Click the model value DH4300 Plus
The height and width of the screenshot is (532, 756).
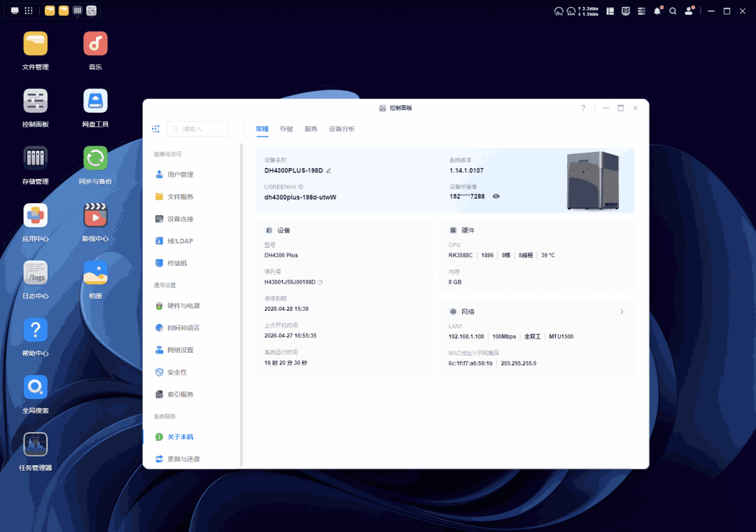pyautogui.click(x=281, y=255)
